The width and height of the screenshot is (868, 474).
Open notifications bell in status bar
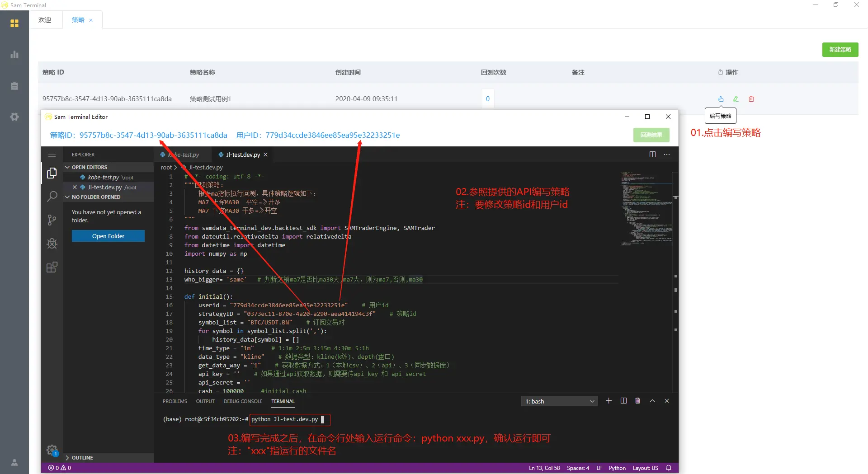pos(669,468)
